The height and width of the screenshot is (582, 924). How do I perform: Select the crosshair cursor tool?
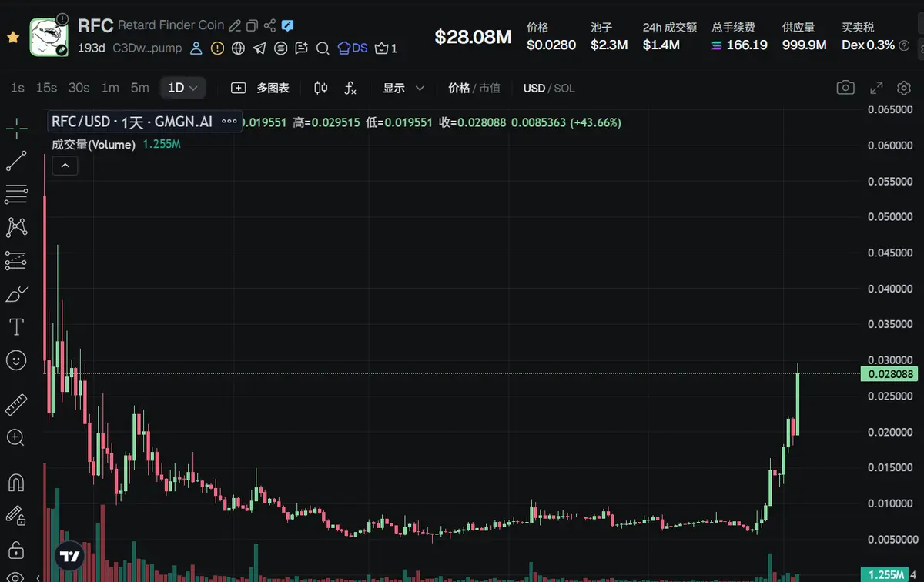coord(16,129)
